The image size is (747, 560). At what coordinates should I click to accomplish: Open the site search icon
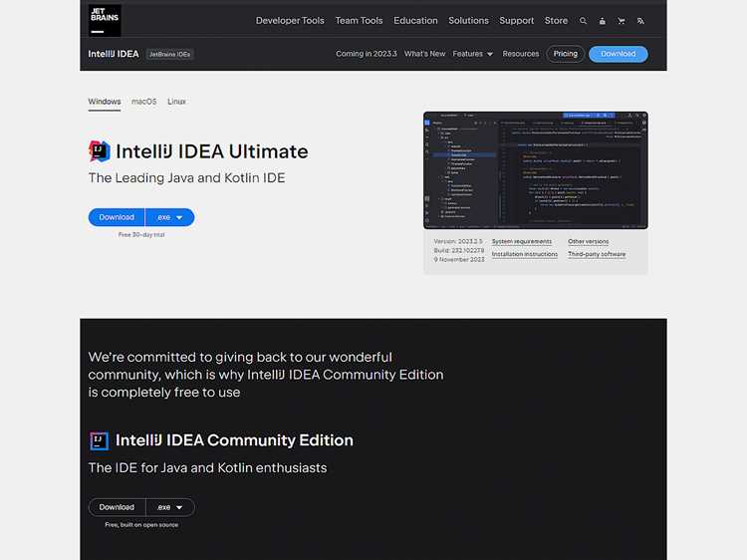pos(583,21)
